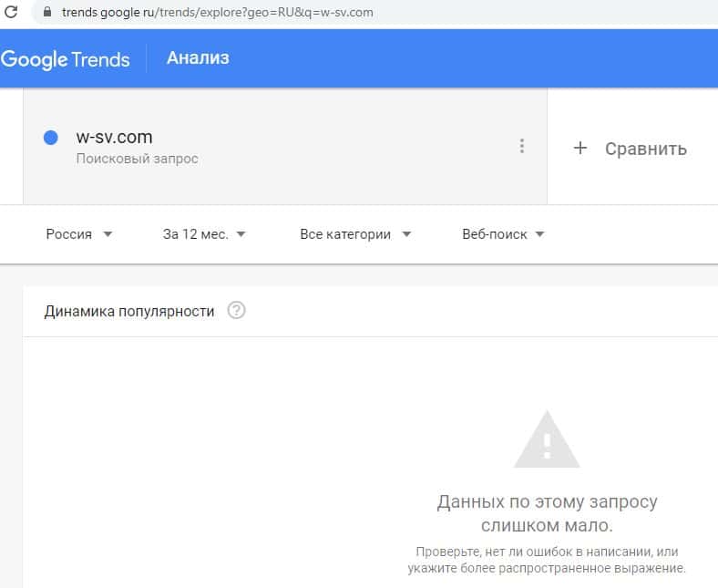Click the blue dot next to w-sv.com
This screenshot has height=588, width=718.
tap(51, 138)
